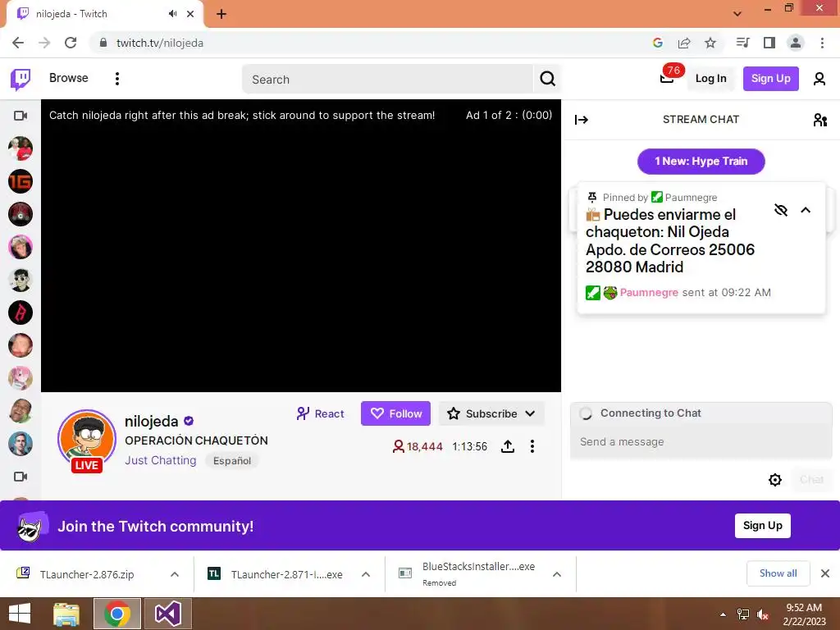Open File Explorer from taskbar
The height and width of the screenshot is (630, 840).
[x=66, y=614]
